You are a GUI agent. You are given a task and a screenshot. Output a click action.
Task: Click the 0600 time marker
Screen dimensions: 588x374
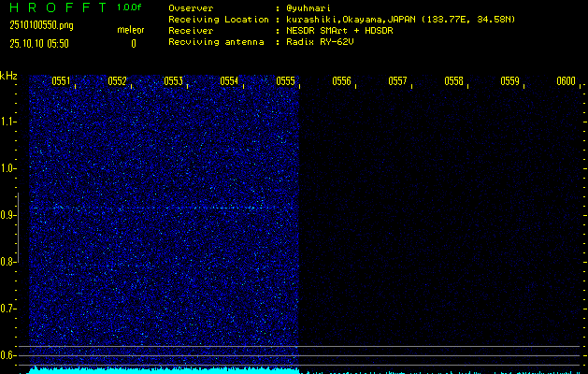pyautogui.click(x=566, y=81)
